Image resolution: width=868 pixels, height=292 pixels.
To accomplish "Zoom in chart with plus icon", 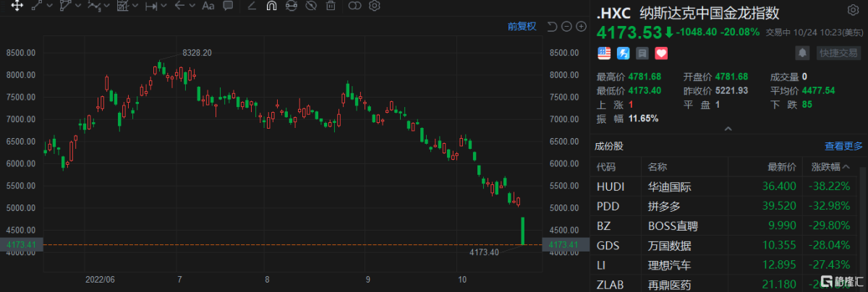I will click(x=580, y=27).
